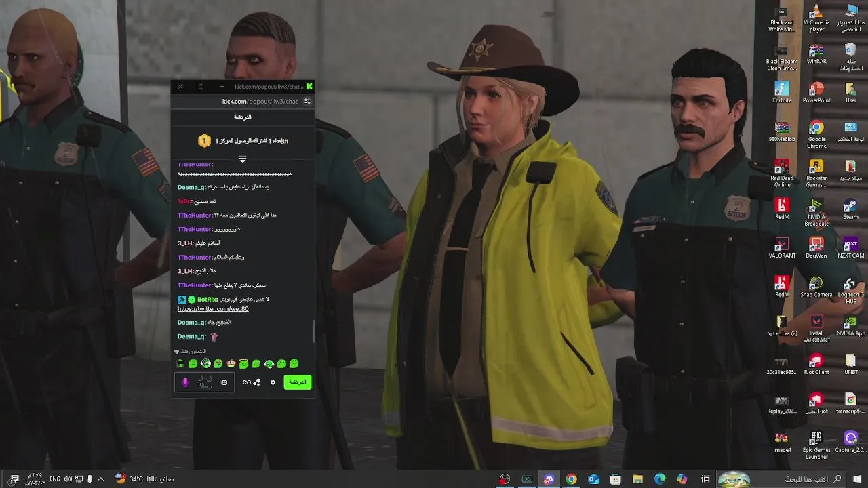Select the NVIDIA Broadcast desktop icon
Screen dimensions: 868x488
point(816,212)
